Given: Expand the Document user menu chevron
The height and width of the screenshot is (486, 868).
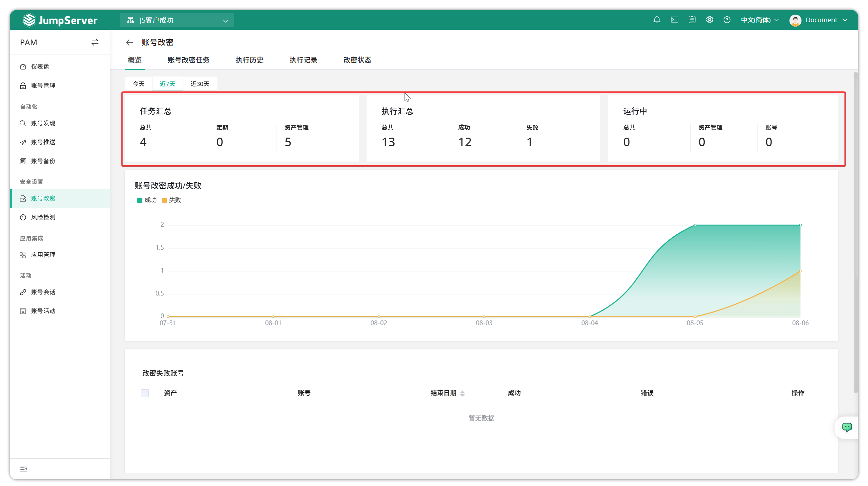Looking at the screenshot, I should click(845, 20).
